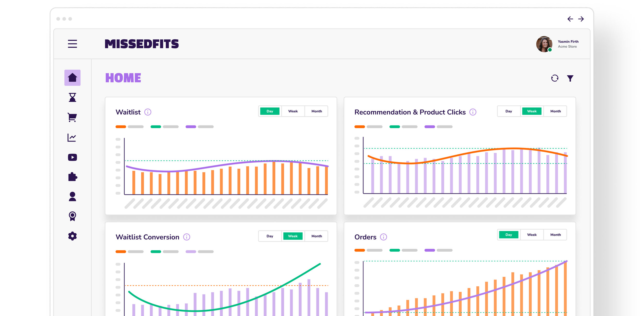This screenshot has height=316, width=644.
Task: Open the filter funnel icon
Action: [570, 78]
